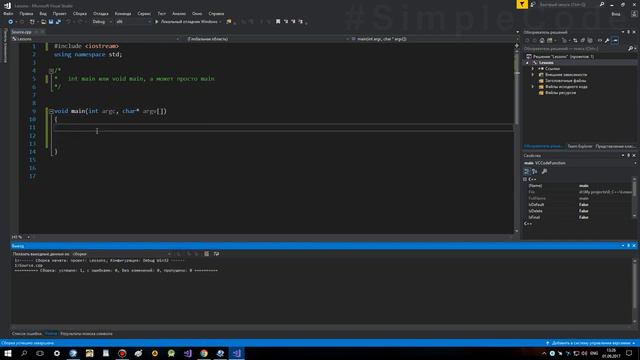Open the Сервис menu
640x360 pixels.
144,13
